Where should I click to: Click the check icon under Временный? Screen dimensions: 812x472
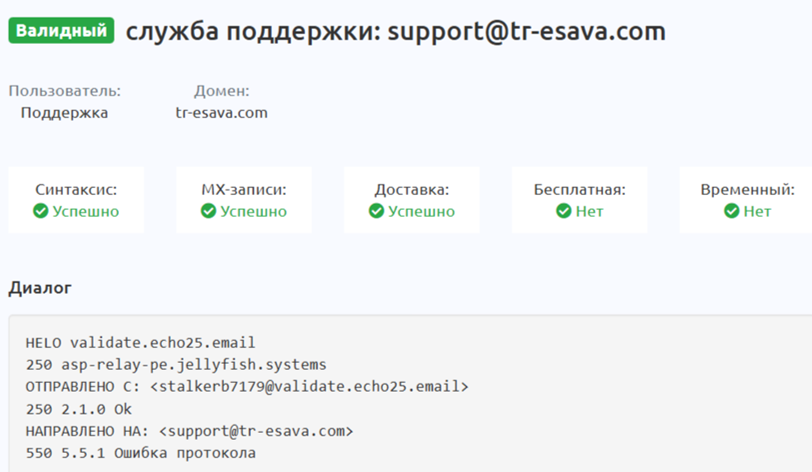[x=731, y=212]
